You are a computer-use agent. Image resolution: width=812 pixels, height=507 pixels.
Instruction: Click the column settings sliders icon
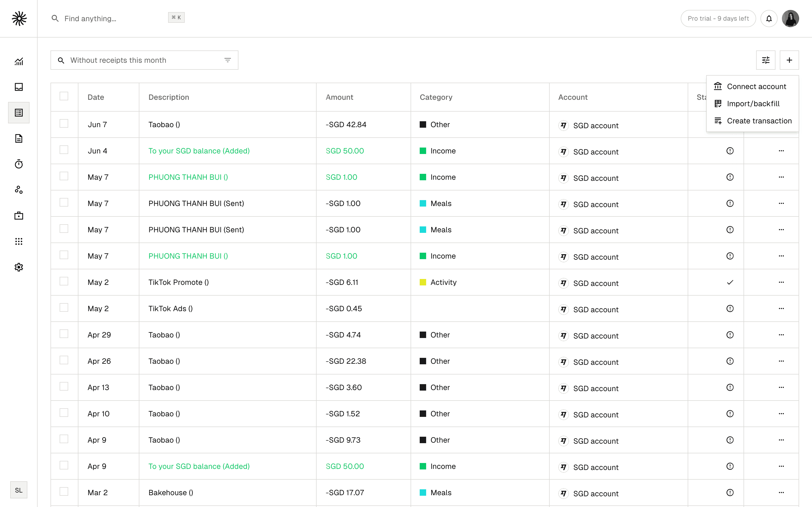pos(766,60)
